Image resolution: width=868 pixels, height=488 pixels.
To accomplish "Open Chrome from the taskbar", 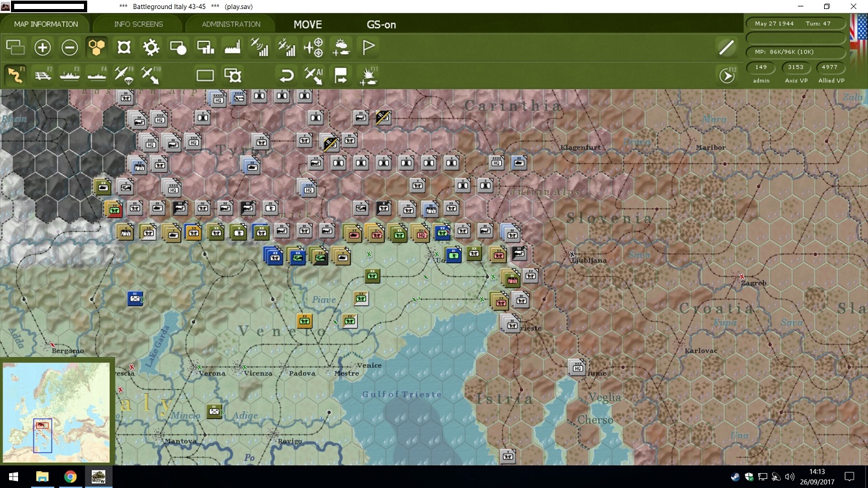I will click(70, 477).
